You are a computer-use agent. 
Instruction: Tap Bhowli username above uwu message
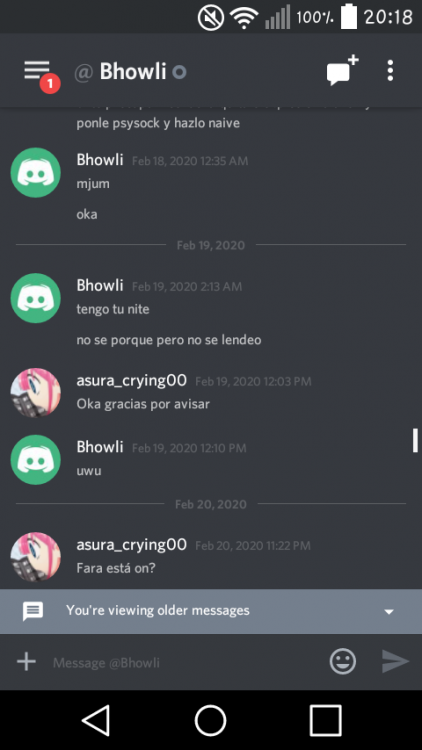100,447
